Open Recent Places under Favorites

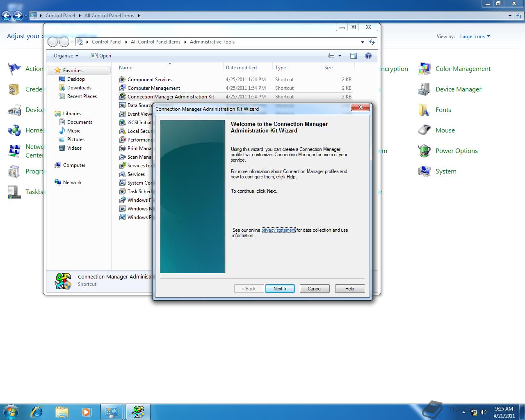[82, 96]
